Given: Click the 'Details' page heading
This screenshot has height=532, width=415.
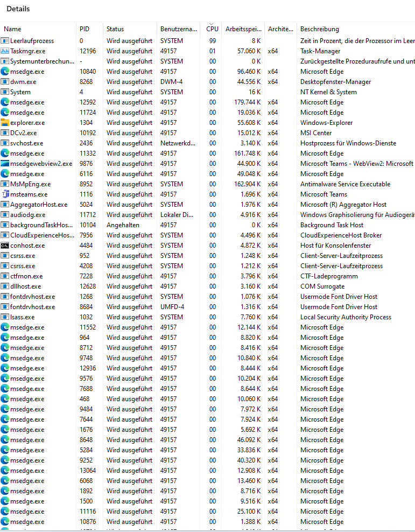Looking at the screenshot, I should coord(18,9).
